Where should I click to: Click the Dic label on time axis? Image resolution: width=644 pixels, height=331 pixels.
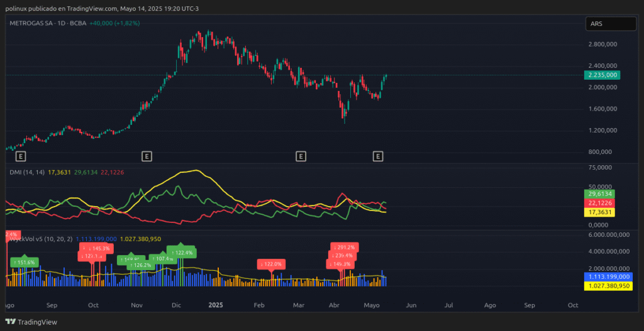tap(177, 305)
